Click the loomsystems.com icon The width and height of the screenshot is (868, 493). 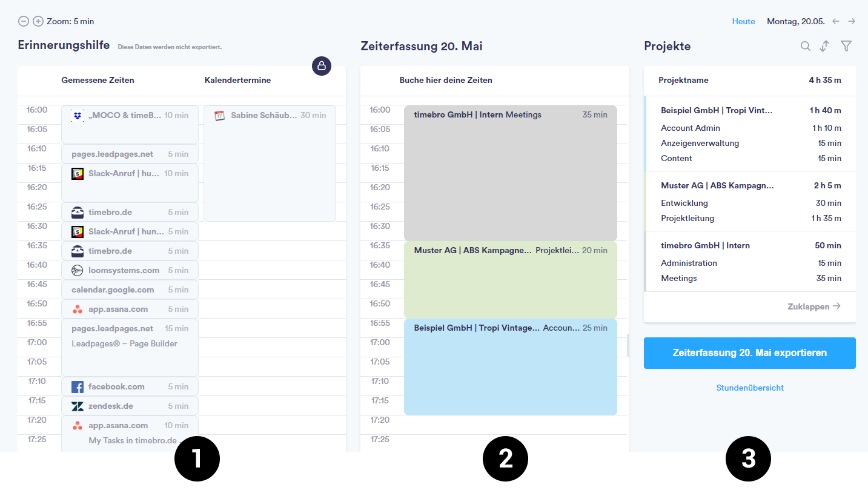tap(78, 270)
